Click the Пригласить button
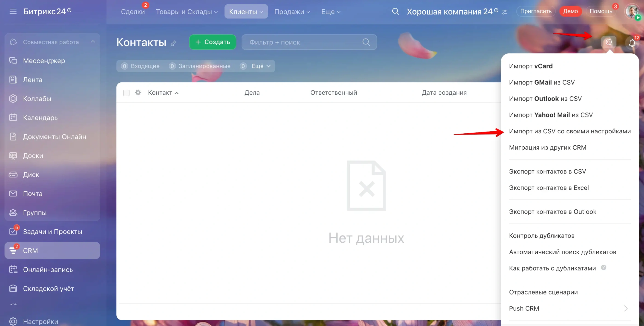Screen dimensions: 644x326 (535, 11)
